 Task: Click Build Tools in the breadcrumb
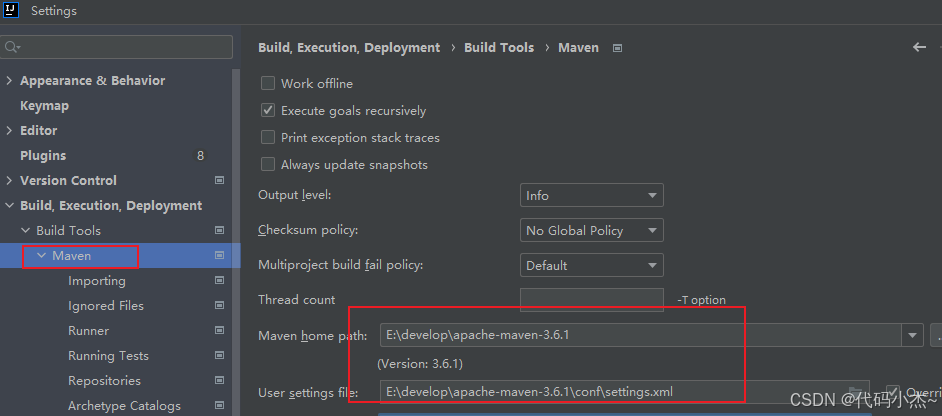coord(499,48)
